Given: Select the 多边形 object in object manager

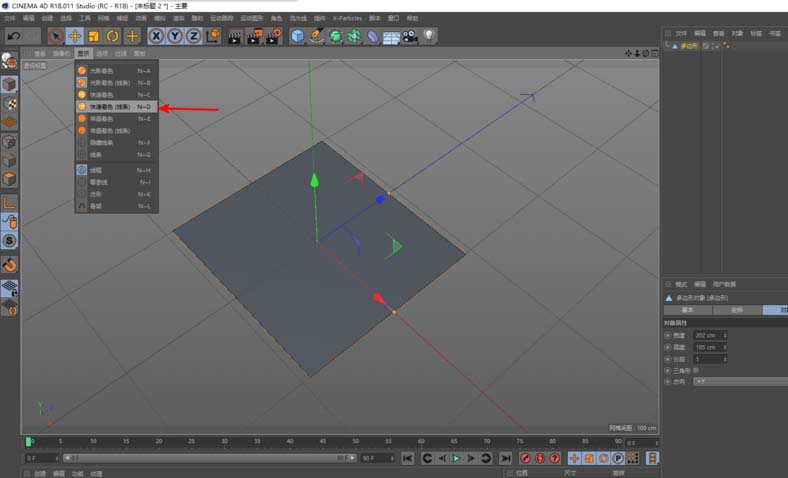Looking at the screenshot, I should pos(688,45).
